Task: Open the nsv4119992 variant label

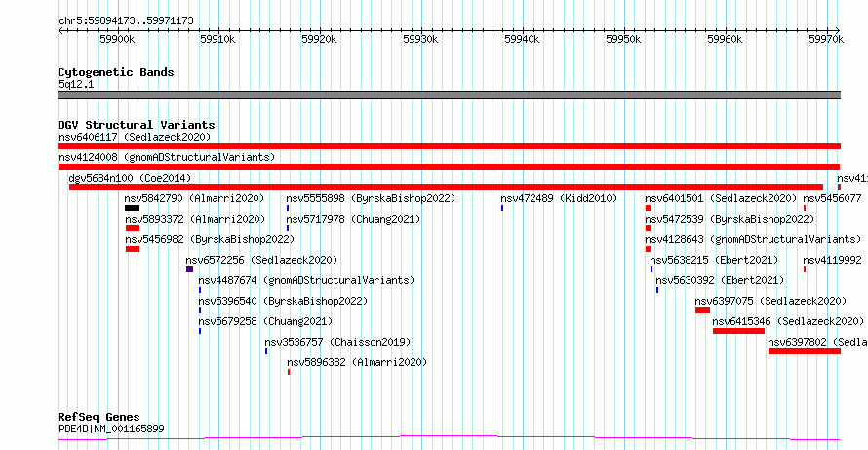Action: (832, 260)
